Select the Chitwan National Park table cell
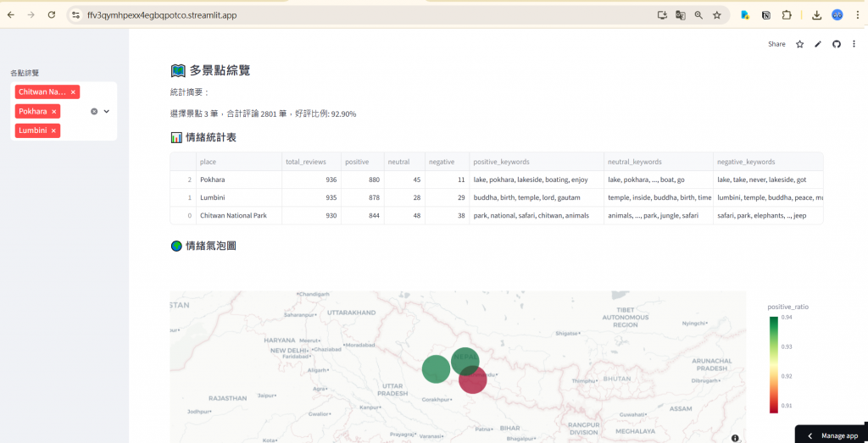This screenshot has width=868, height=443. (x=238, y=215)
